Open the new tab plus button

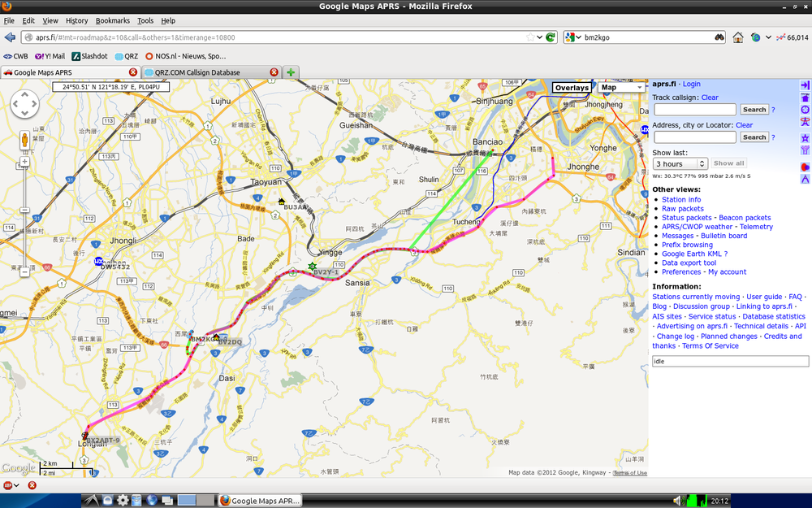click(x=291, y=72)
